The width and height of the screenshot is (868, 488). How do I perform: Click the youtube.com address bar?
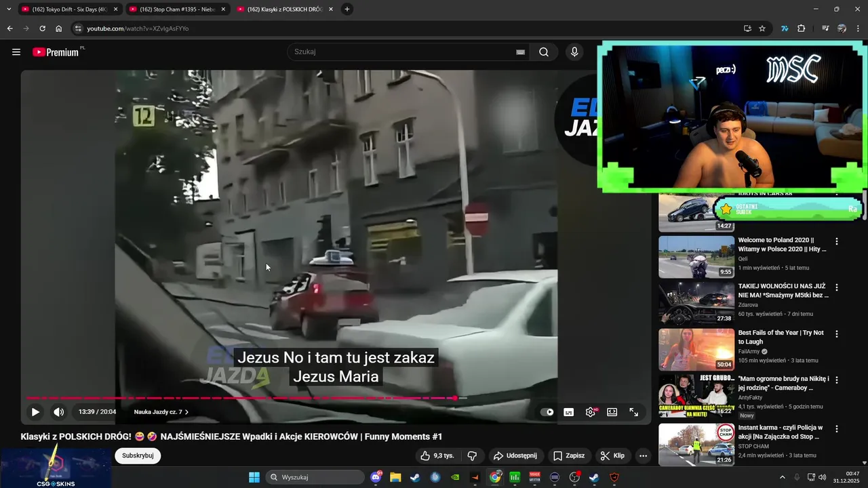[x=407, y=28]
